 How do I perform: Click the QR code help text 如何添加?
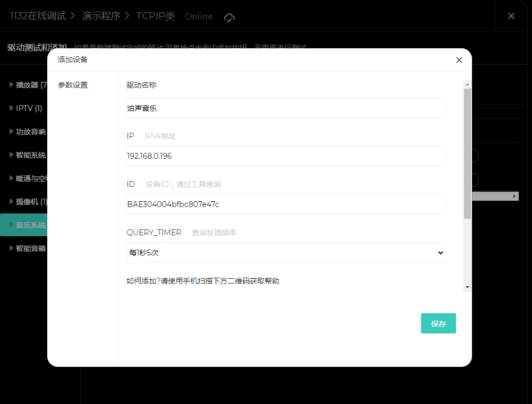[x=203, y=281]
